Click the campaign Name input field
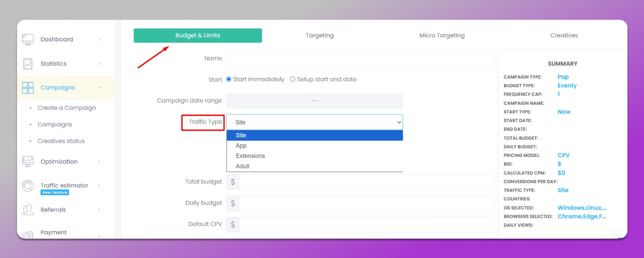Image resolution: width=644 pixels, height=258 pixels. click(359, 59)
